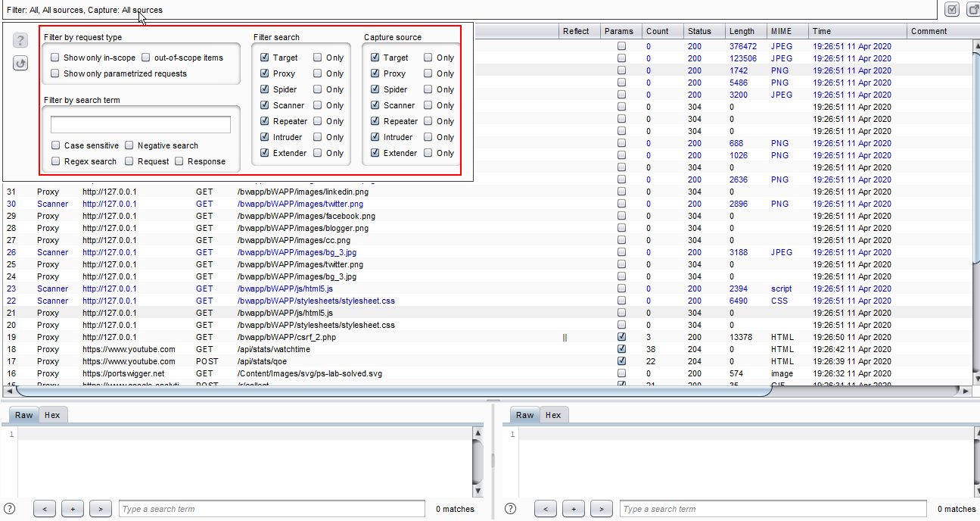Enable Only next to Repeater in Capture source
Image resolution: width=980 pixels, height=521 pixels.
point(428,121)
